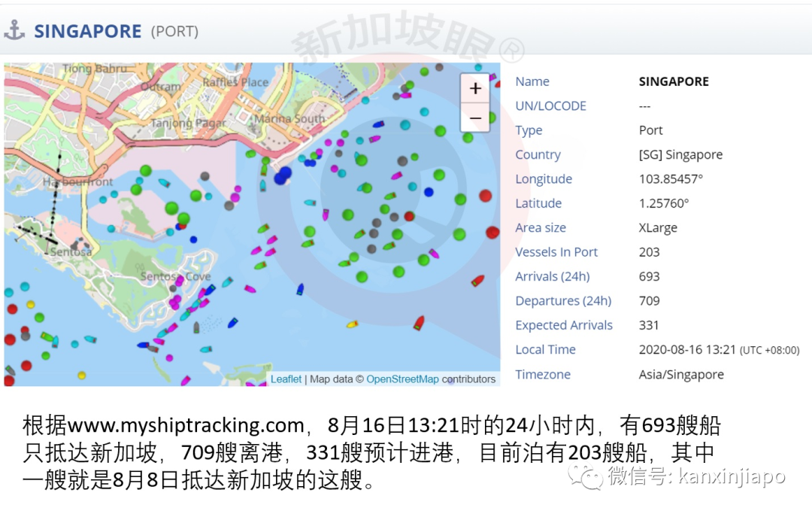812x514 pixels.
Task: Click the Arrivals (24h) field
Action: [x=552, y=276]
